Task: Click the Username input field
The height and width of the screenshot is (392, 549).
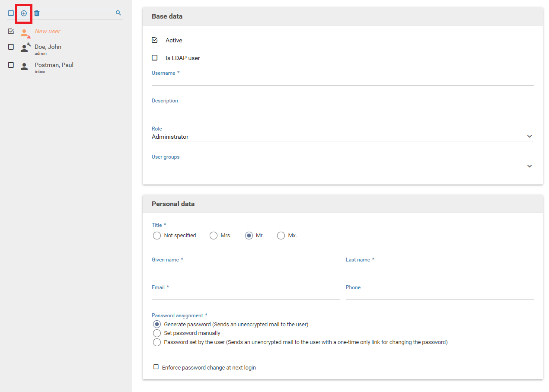Action: tap(342, 80)
